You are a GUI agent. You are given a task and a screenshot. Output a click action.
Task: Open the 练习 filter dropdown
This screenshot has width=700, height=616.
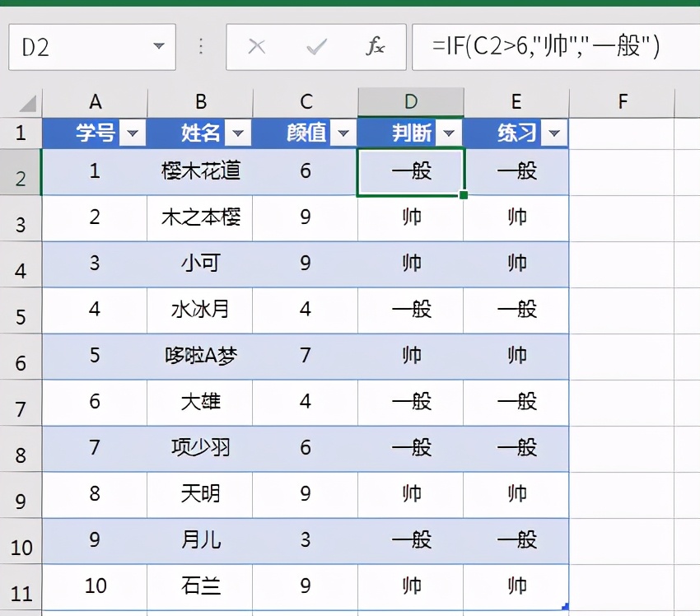[x=554, y=133]
